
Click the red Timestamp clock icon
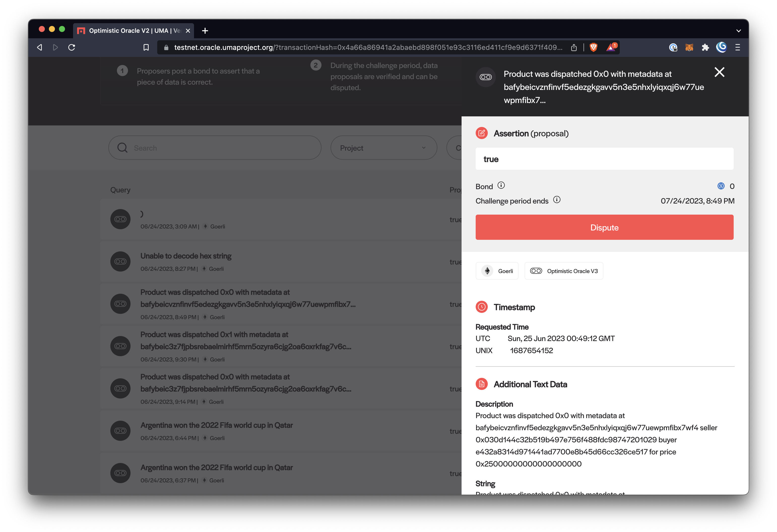[481, 307]
